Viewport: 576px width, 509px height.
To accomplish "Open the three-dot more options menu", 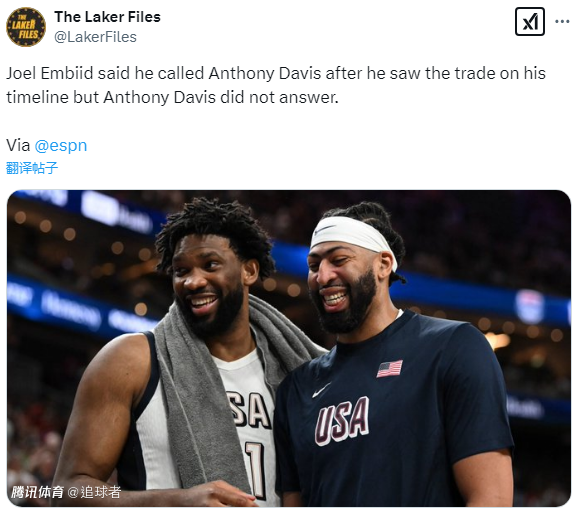I will 562,21.
